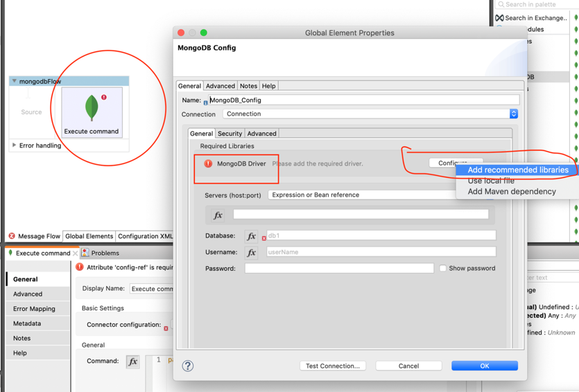Expand the Error handling section
Image resolution: width=579 pixels, height=392 pixels.
(x=14, y=145)
